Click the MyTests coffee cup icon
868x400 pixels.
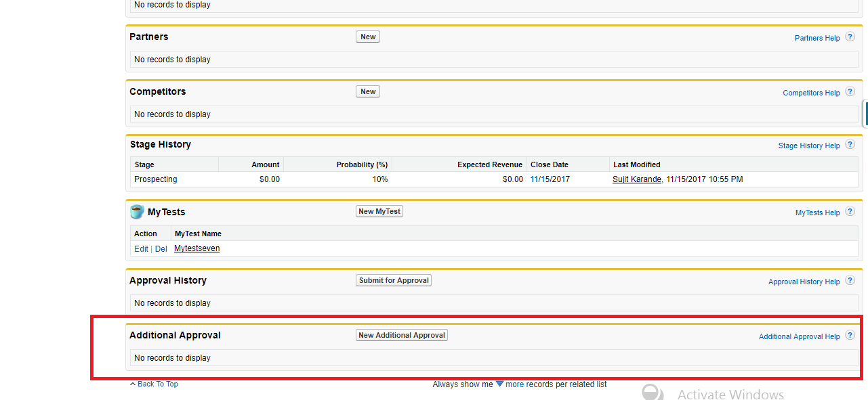coord(137,212)
